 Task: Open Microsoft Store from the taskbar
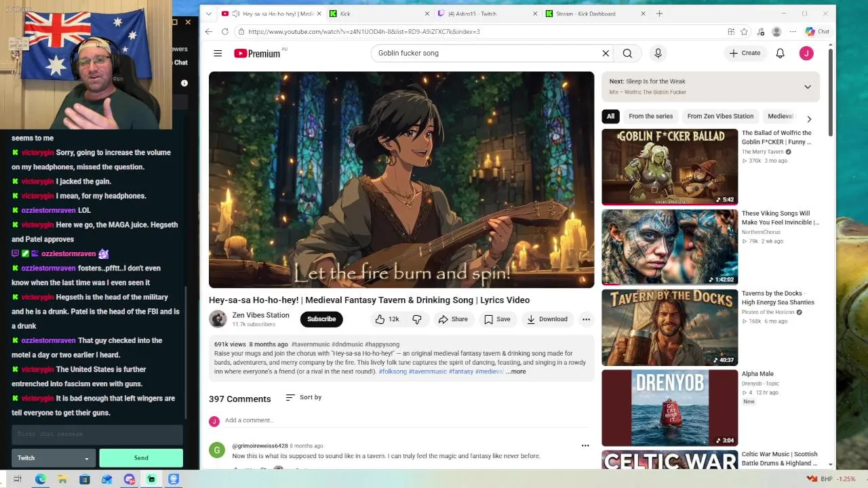(x=85, y=479)
